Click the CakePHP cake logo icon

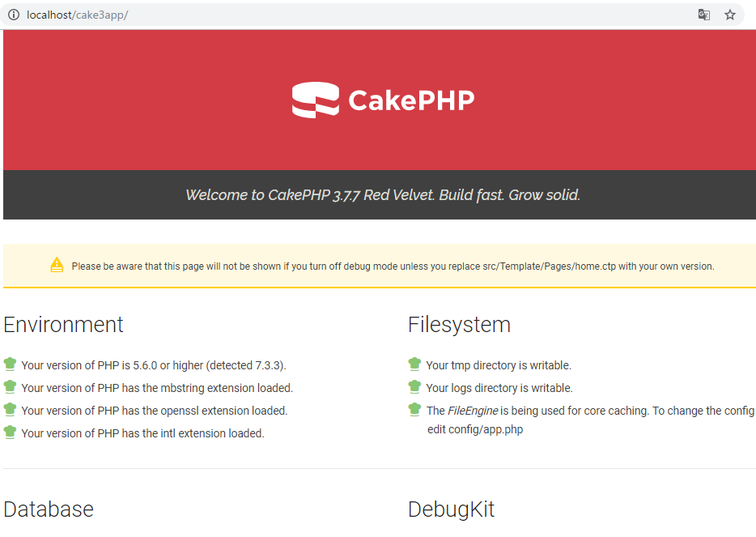[x=315, y=100]
